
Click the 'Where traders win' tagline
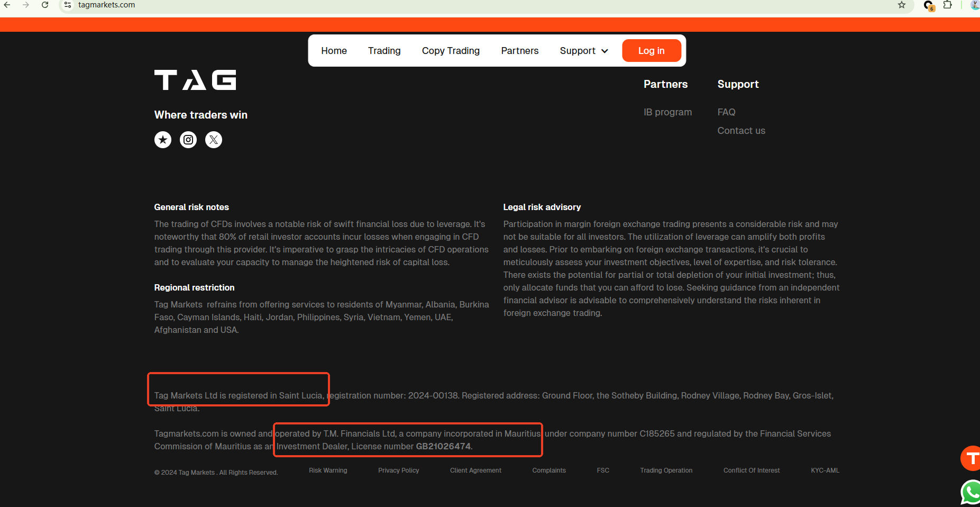click(x=201, y=115)
